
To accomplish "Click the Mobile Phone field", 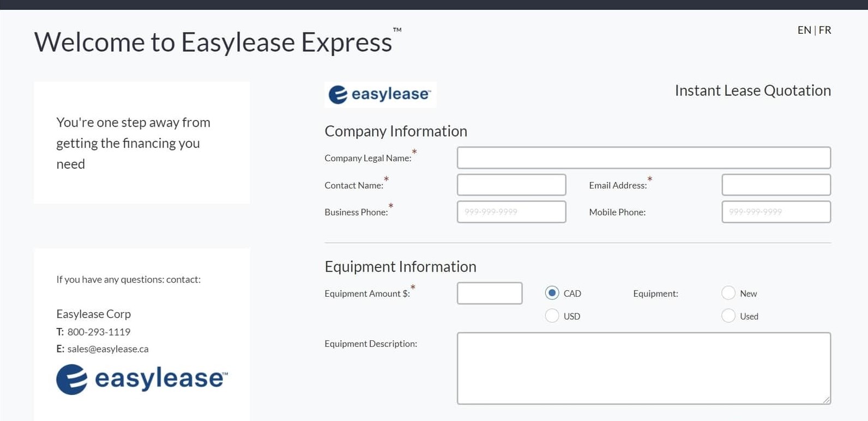I will (776, 212).
